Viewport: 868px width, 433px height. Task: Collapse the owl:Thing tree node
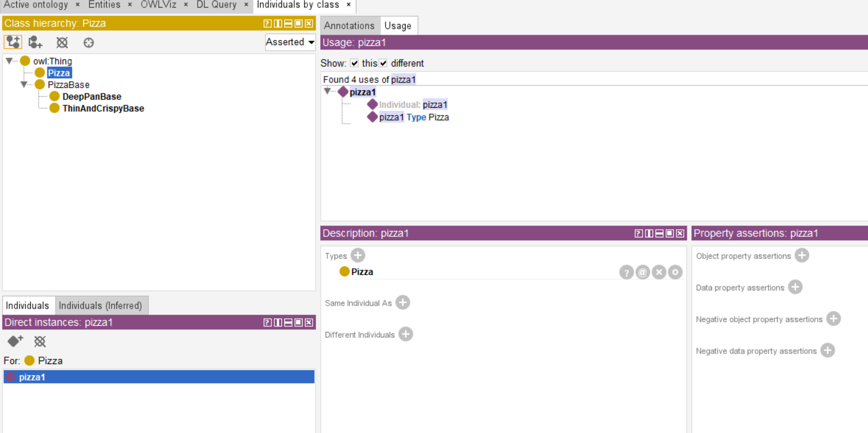9,61
